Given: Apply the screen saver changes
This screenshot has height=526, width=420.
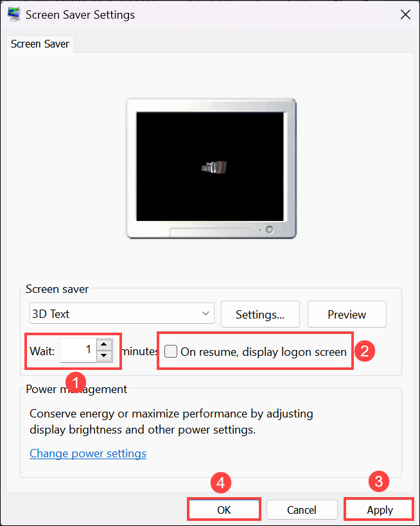Looking at the screenshot, I should point(380,510).
